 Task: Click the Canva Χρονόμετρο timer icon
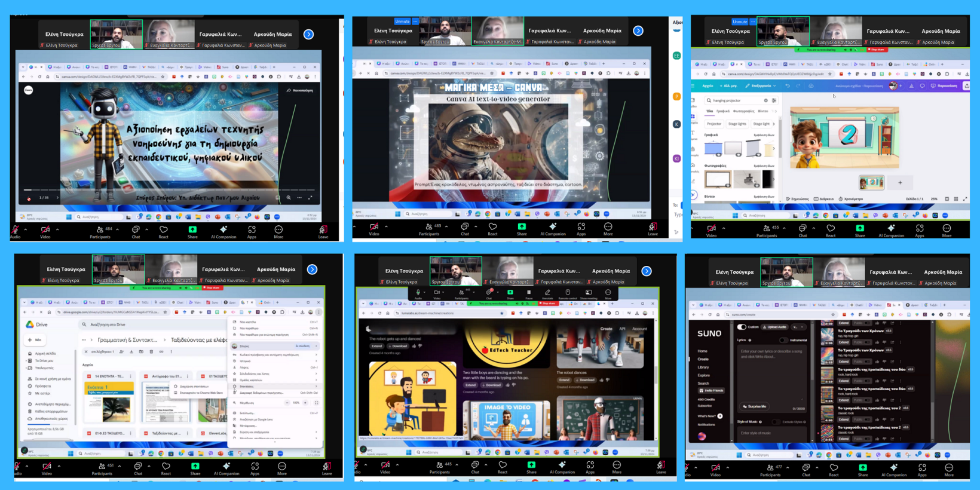pos(841,199)
